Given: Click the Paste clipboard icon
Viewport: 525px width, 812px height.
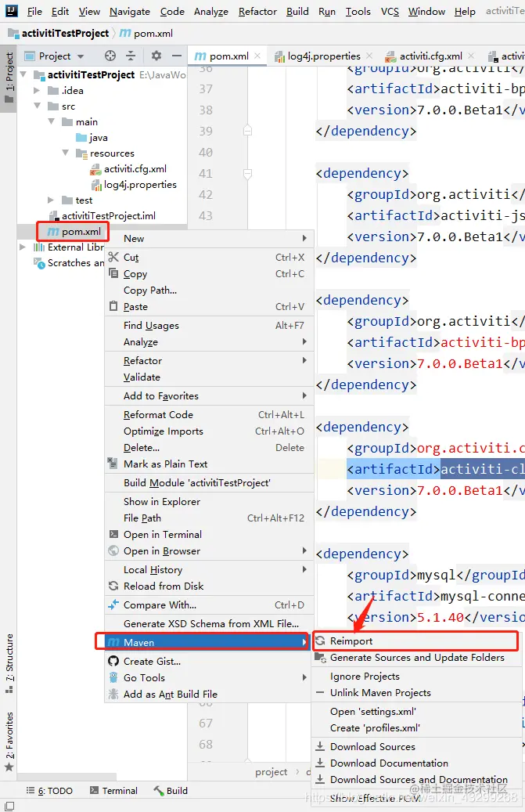Looking at the screenshot, I should (x=113, y=307).
